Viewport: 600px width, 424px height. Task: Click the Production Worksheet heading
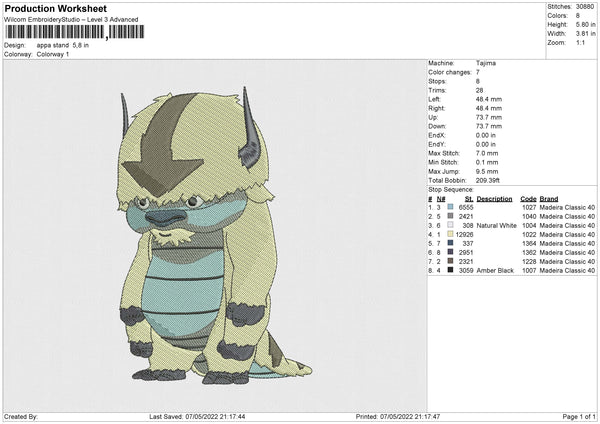coord(56,8)
